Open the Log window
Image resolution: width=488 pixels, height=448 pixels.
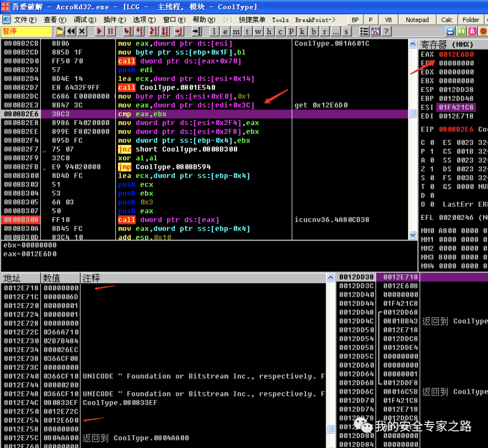[x=214, y=31]
